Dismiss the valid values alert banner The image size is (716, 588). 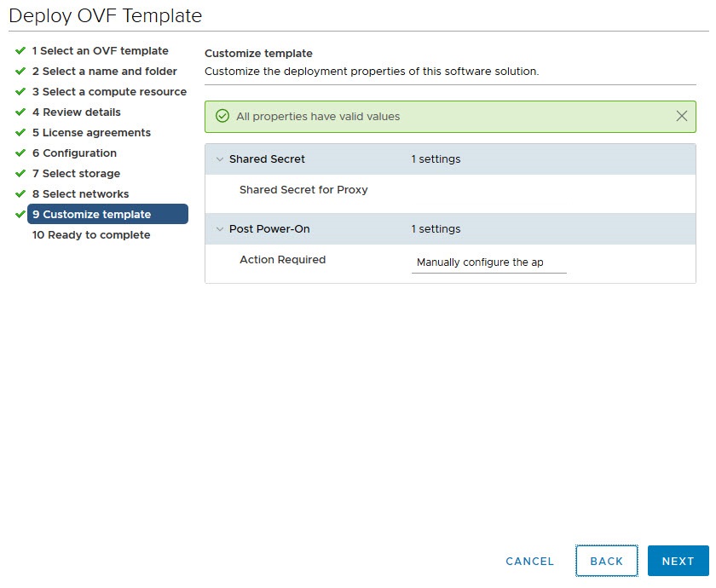click(681, 116)
